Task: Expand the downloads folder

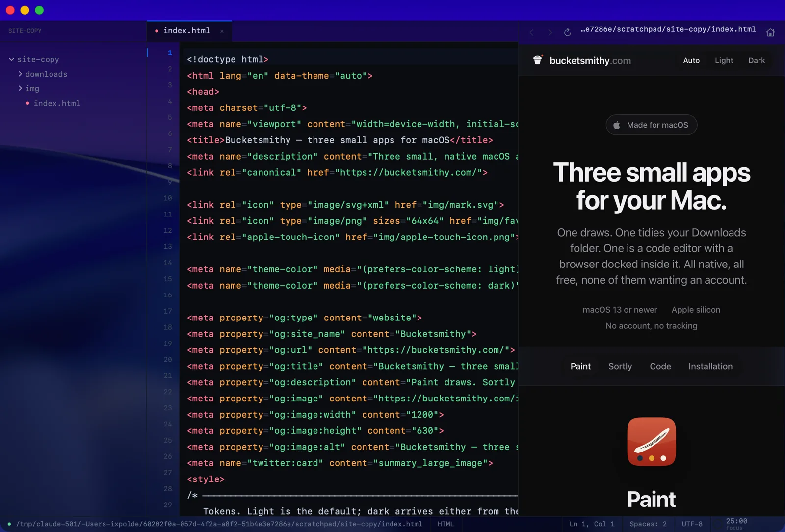Action: pyautogui.click(x=20, y=74)
